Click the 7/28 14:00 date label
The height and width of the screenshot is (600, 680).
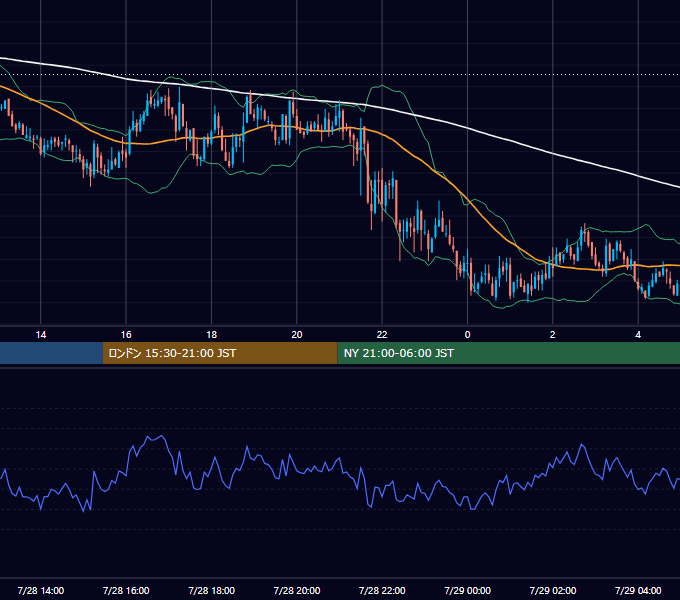pos(41,590)
